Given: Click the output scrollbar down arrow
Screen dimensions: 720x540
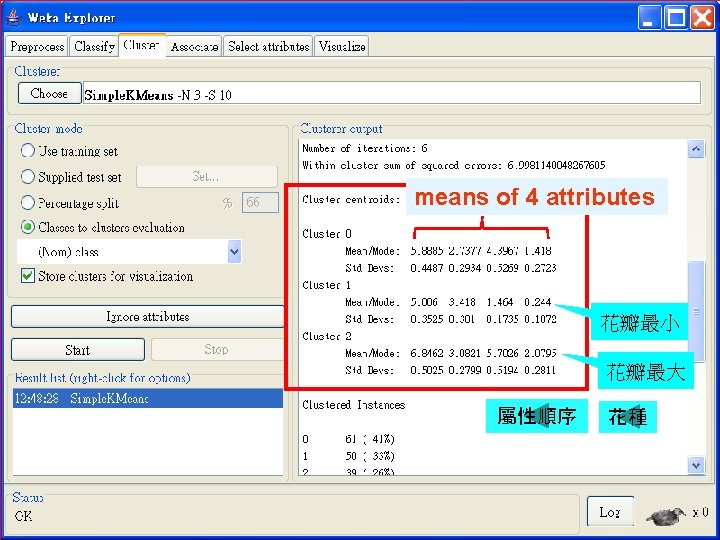Looking at the screenshot, I should pos(696,465).
